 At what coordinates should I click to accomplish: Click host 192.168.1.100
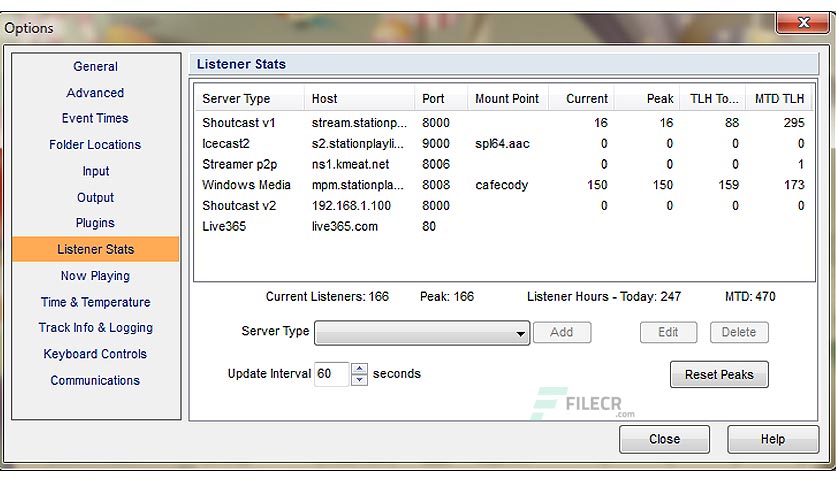click(351, 206)
